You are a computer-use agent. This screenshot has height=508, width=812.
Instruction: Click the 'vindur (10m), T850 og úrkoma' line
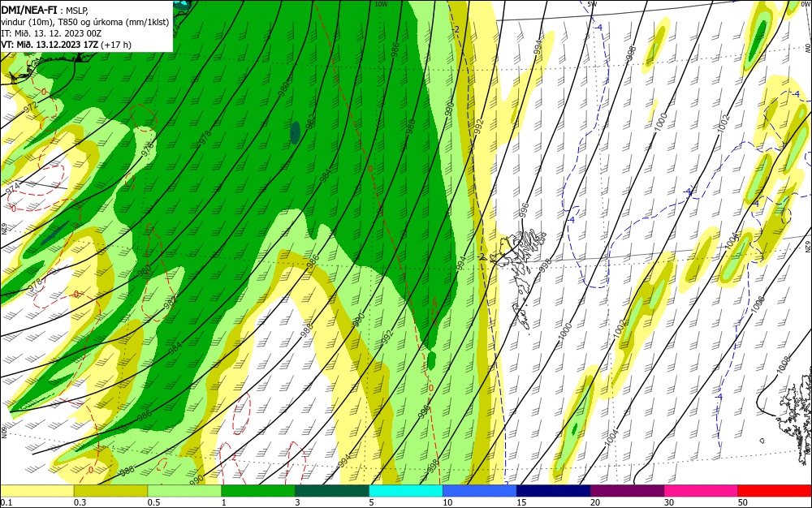point(85,22)
